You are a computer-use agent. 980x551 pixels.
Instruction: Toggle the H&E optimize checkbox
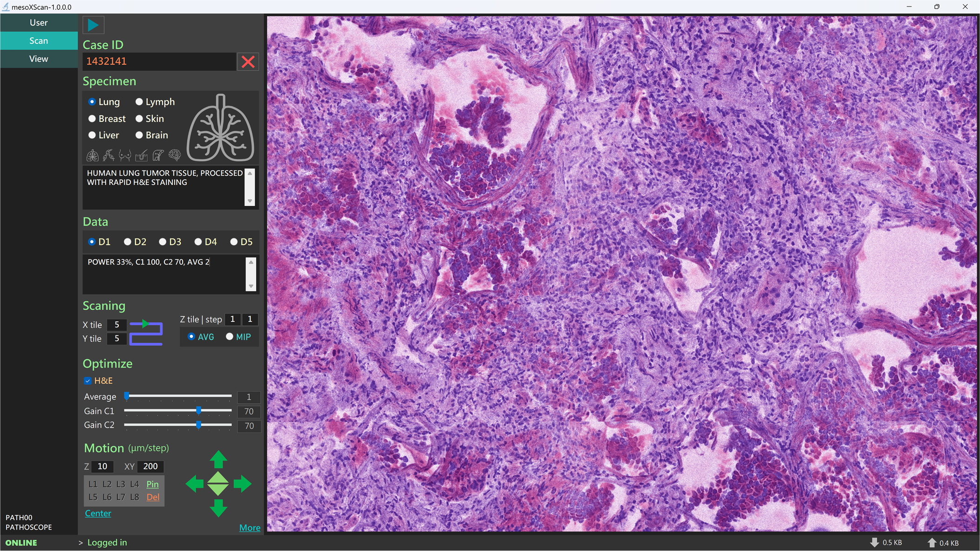pyautogui.click(x=88, y=381)
